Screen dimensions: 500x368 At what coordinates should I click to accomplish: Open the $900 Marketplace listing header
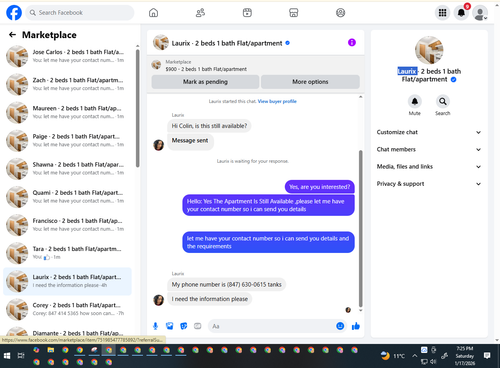256,65
